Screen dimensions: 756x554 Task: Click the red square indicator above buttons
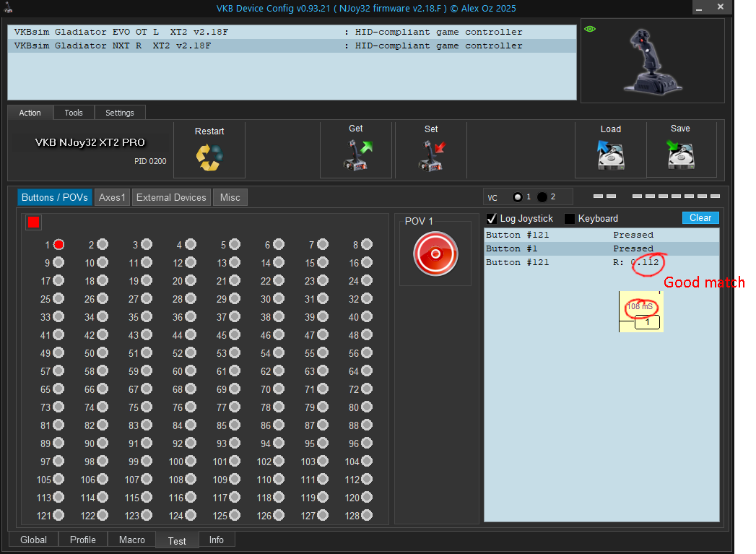coord(33,222)
